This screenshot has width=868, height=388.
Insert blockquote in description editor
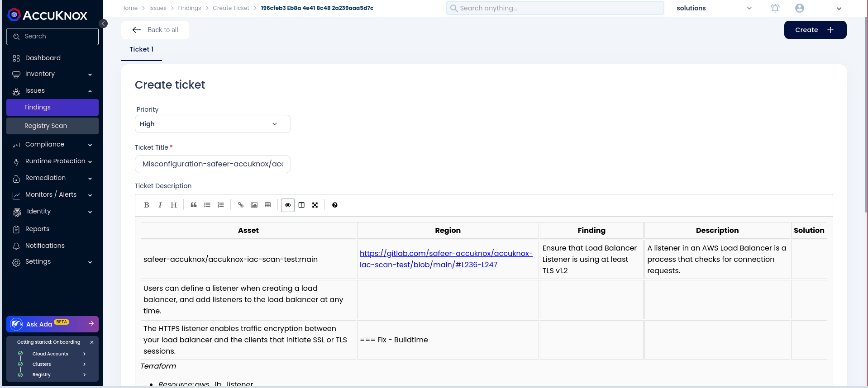[194, 205]
